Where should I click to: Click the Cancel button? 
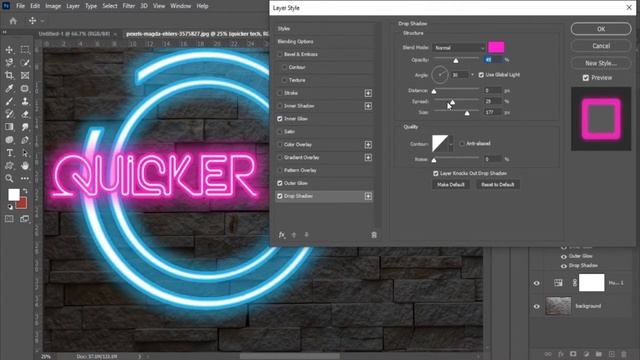[x=601, y=46]
